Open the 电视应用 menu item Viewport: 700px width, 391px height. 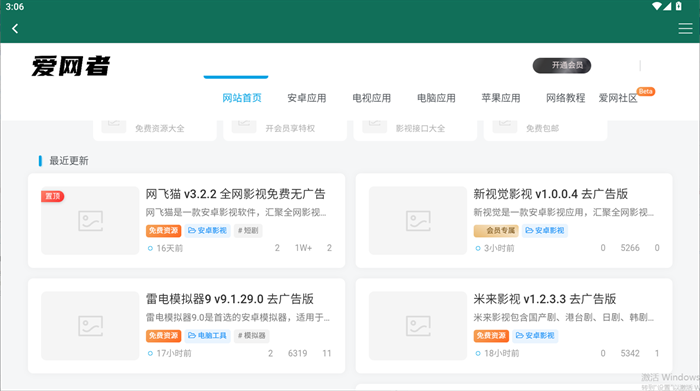[x=371, y=98]
